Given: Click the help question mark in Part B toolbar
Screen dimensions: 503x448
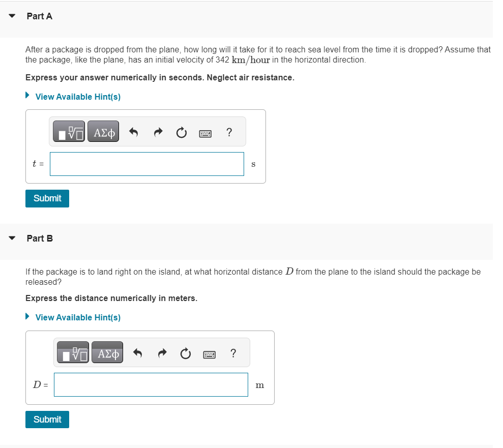Looking at the screenshot, I should coord(233,353).
